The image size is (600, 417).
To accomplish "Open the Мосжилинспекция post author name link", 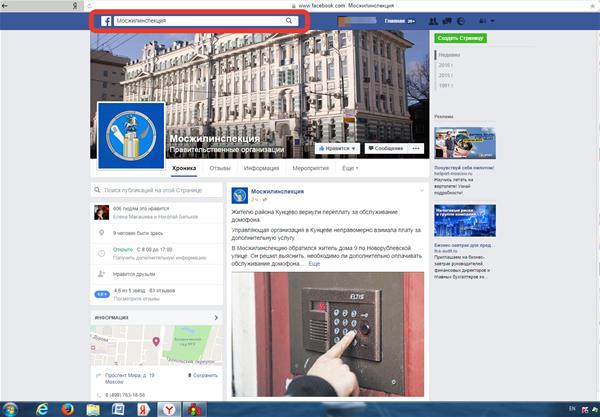I will [277, 191].
